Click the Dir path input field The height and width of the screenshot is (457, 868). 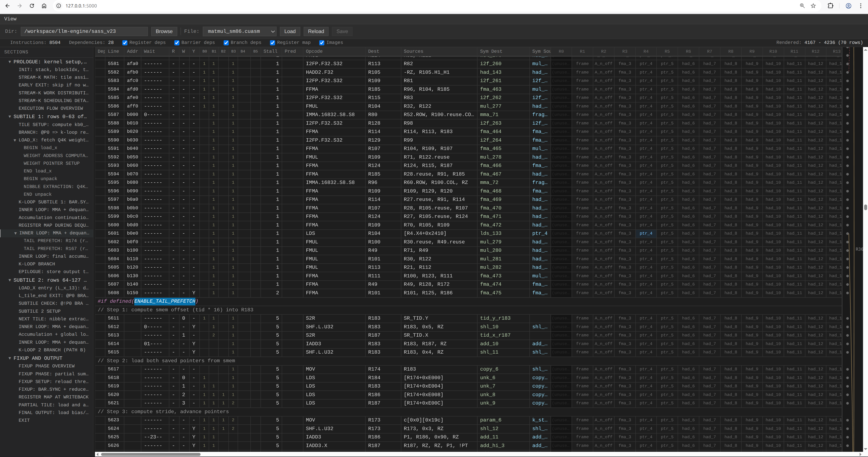click(x=84, y=31)
